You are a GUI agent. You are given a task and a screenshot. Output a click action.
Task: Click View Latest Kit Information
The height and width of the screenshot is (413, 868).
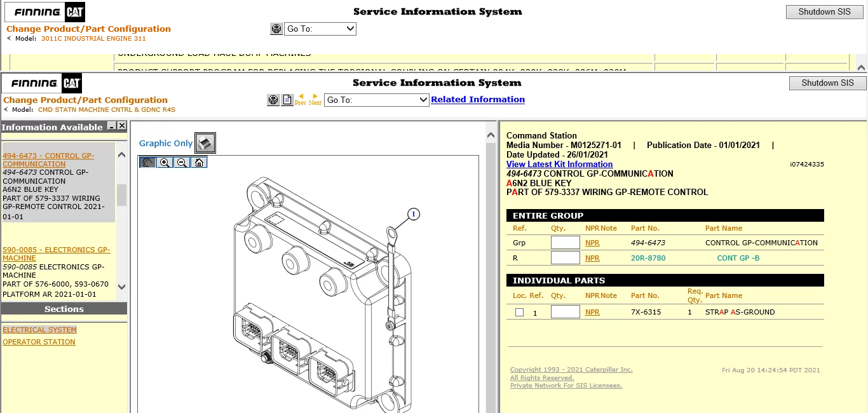tap(559, 164)
